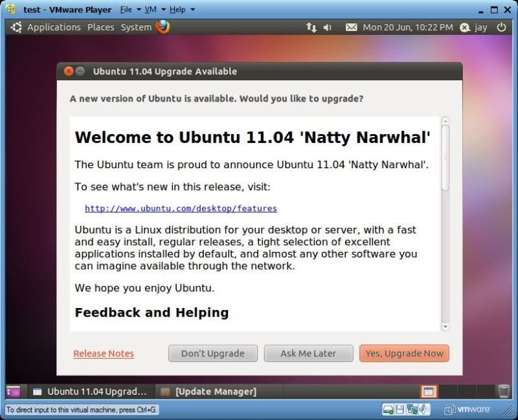518x420 pixels.
Task: Click the Feedback and Helping heading
Action: 152,313
